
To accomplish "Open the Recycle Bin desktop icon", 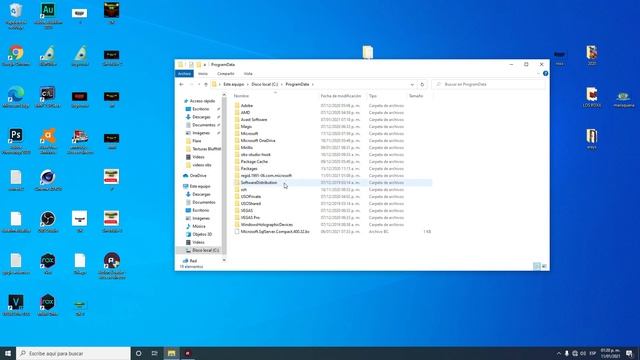I will pyautogui.click(x=16, y=16).
